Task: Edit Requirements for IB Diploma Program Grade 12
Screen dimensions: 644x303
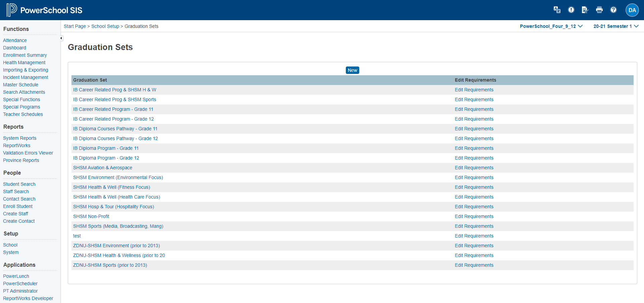Action: (x=474, y=158)
